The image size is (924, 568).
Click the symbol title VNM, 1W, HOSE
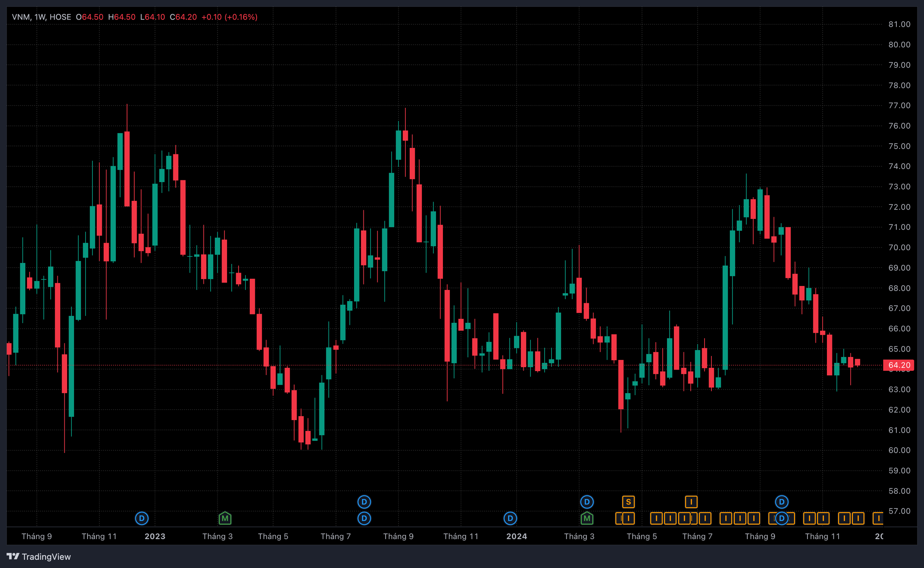[42, 17]
